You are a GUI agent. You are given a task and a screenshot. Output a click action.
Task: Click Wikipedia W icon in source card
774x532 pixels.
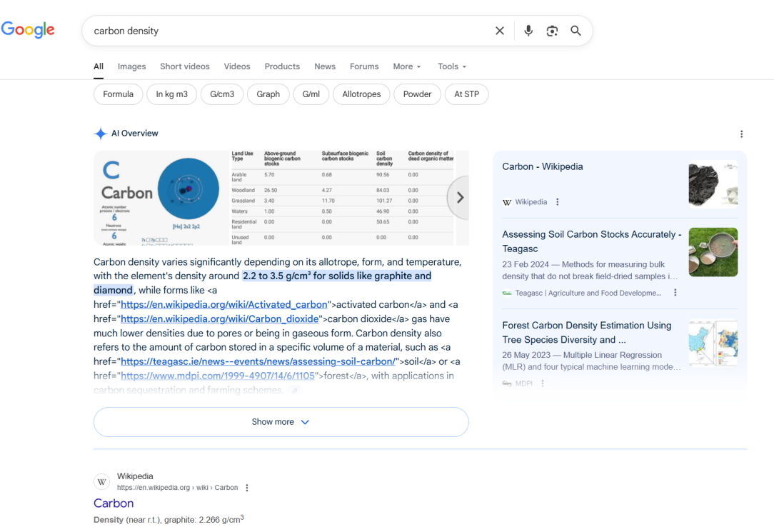(x=507, y=202)
